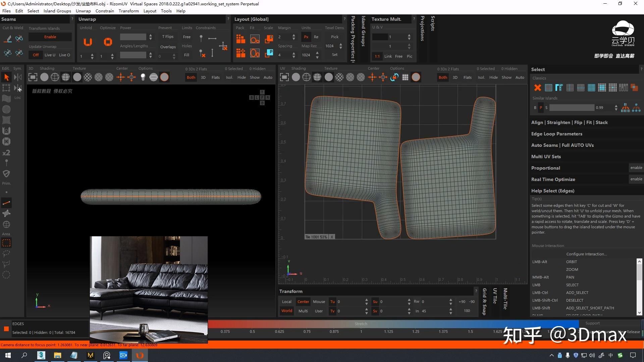The image size is (644, 362).
Task: Click the Pack islands icon in Layout panel
Action: 240,39
